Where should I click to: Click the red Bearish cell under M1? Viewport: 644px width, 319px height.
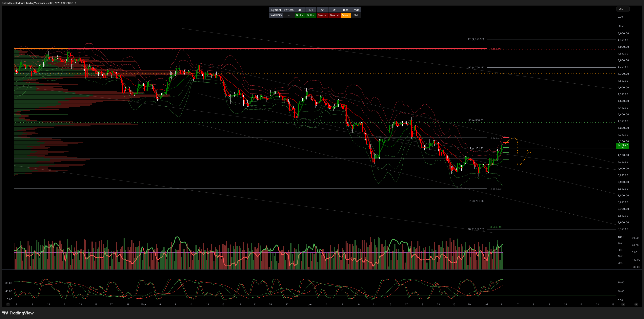pos(334,15)
